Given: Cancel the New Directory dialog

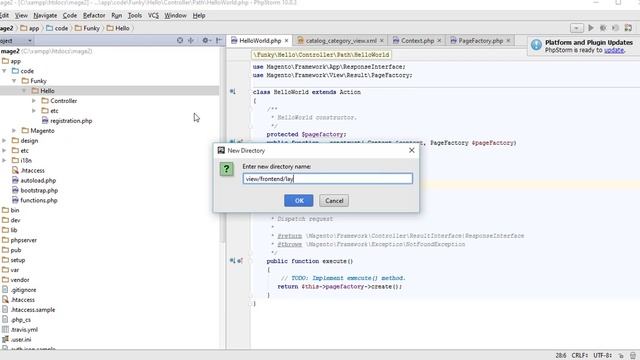Looking at the screenshot, I should point(334,200).
